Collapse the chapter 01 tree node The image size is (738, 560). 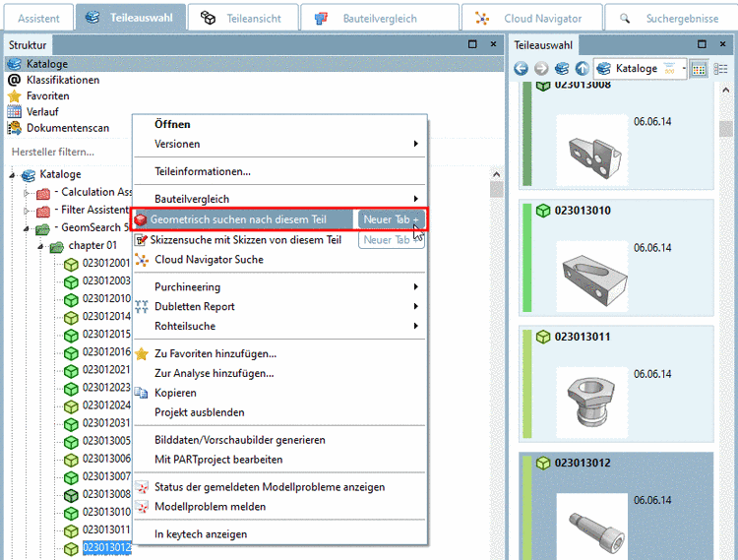40,246
